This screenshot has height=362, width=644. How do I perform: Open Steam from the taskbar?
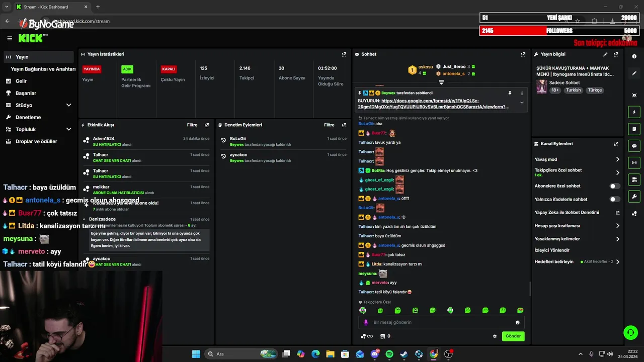point(404,354)
